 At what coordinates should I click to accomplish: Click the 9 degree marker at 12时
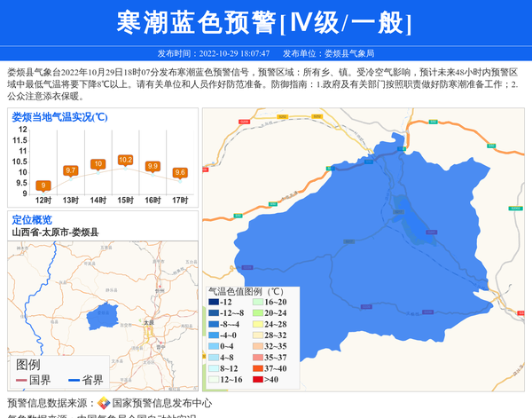[43, 185]
